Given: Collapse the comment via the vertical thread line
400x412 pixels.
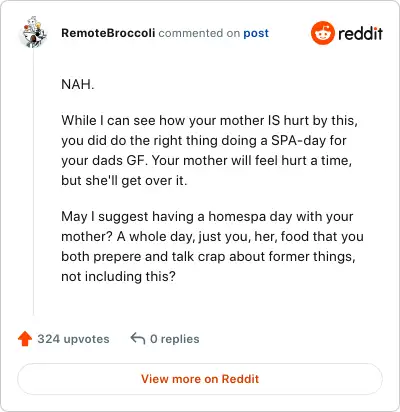Looking at the screenshot, I should pyautogui.click(x=33, y=182).
